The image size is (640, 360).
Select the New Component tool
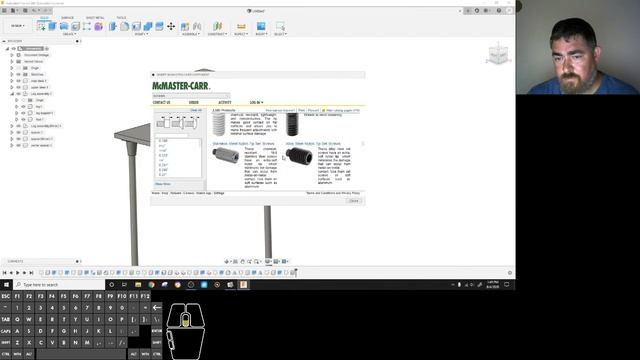[x=185, y=27]
